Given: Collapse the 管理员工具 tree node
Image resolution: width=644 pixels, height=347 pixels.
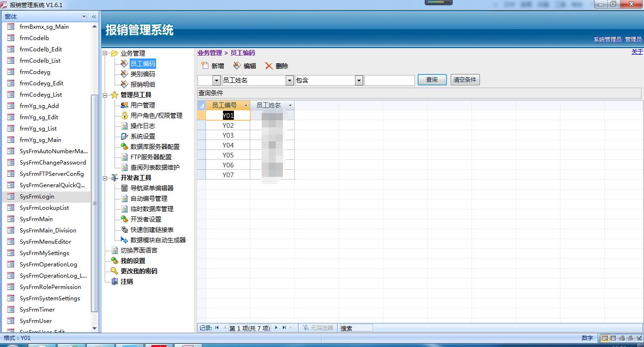Looking at the screenshot, I should pyautogui.click(x=105, y=95).
